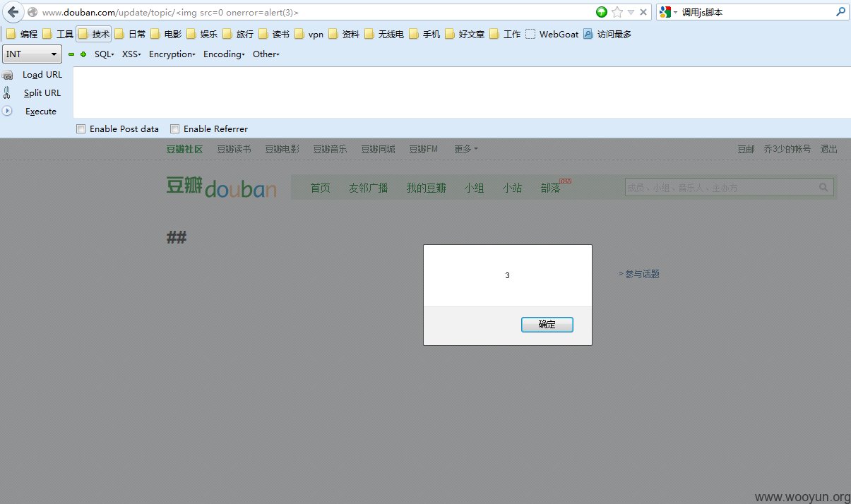Viewport: 851px width, 504px height.
Task: Open the 无线电 bookmark folder
Action: [x=384, y=34]
